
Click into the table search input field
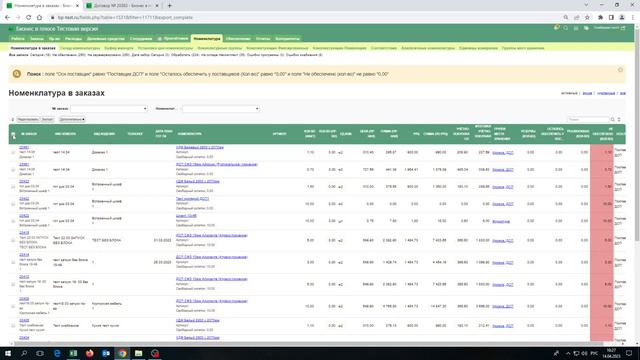coord(588,120)
